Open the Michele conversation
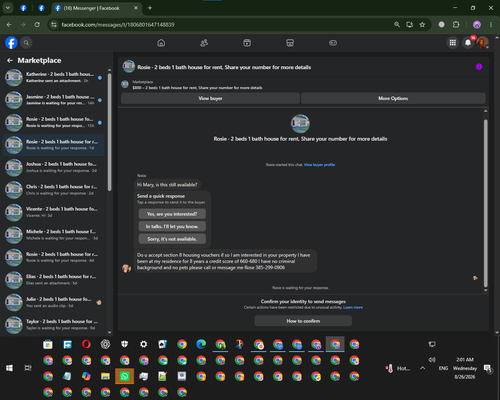The height and width of the screenshot is (400, 500). click(53, 235)
